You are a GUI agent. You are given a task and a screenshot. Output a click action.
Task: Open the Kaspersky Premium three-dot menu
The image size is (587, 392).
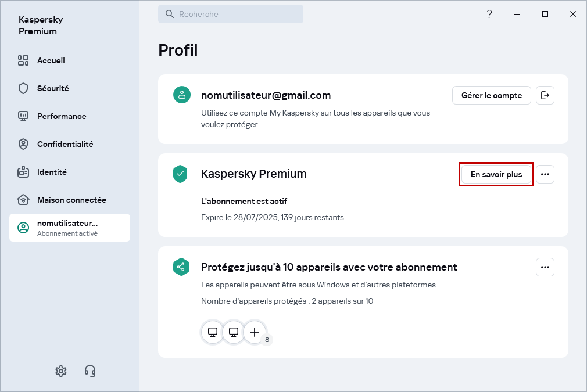(545, 174)
